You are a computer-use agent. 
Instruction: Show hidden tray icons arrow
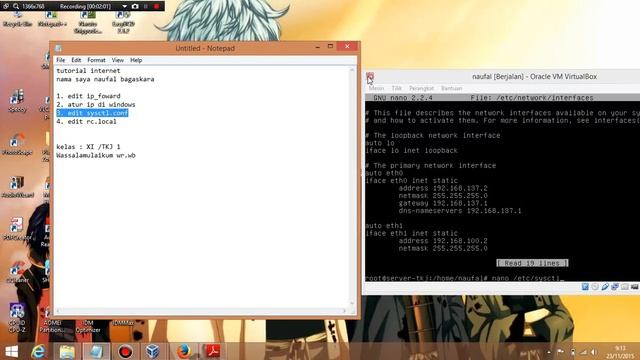(x=549, y=352)
